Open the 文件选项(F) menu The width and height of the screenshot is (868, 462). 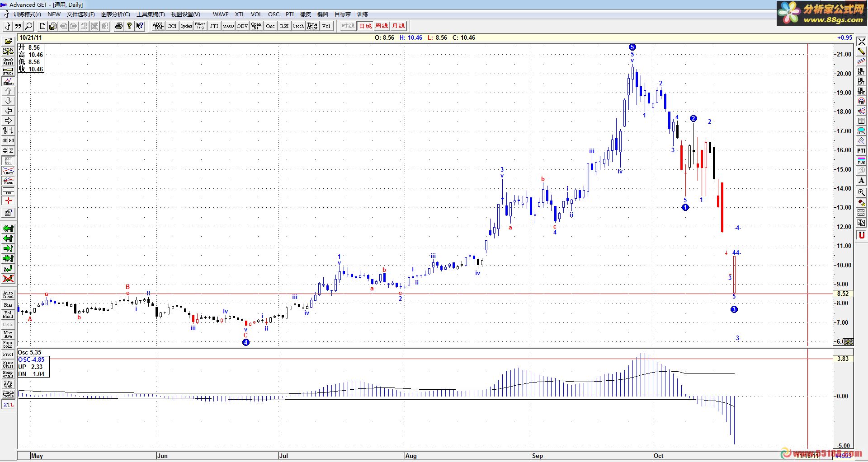click(81, 14)
